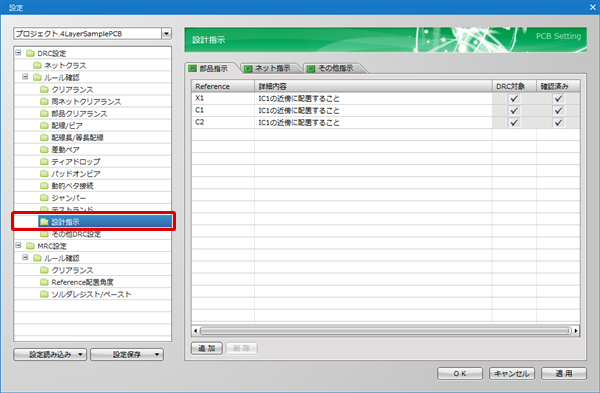Collapse ルール確認 node under DRC設定
The height and width of the screenshot is (393, 600).
coord(25,77)
